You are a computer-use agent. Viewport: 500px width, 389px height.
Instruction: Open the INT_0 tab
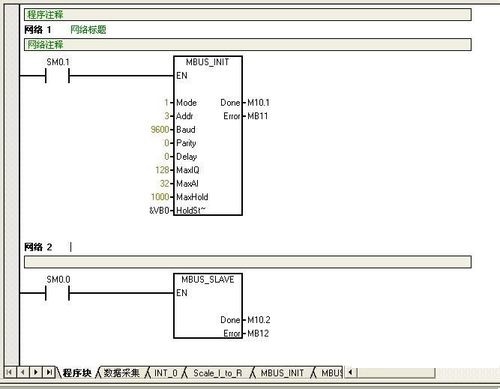pos(166,373)
